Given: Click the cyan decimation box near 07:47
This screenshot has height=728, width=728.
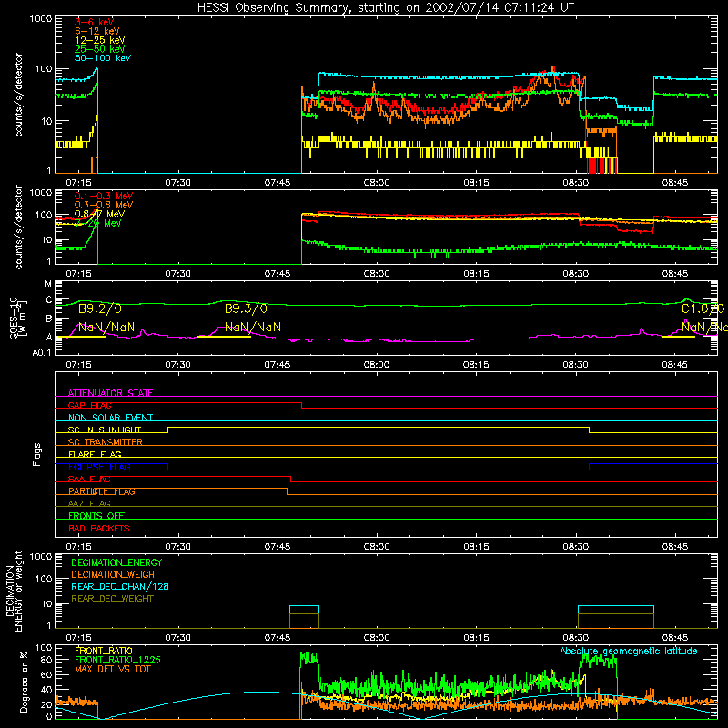Looking at the screenshot, I should (304, 617).
